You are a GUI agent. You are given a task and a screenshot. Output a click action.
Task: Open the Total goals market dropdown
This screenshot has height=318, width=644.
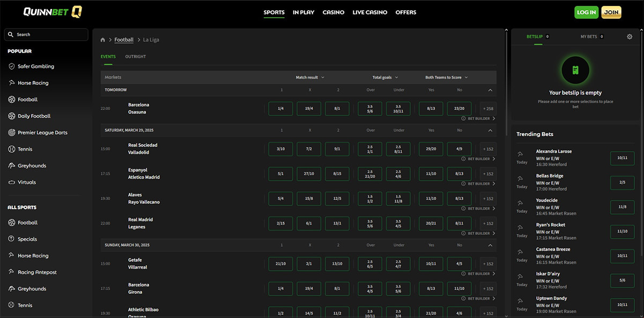[x=385, y=77]
